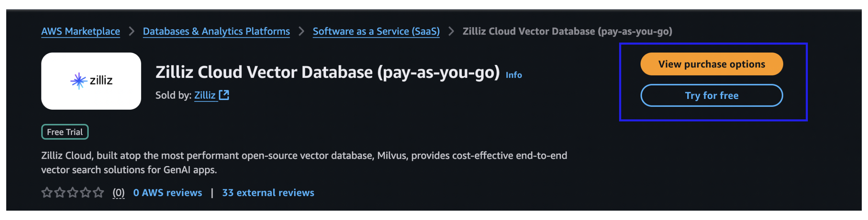Click the second rating star
This screenshot has width=868, height=220.
coord(60,192)
